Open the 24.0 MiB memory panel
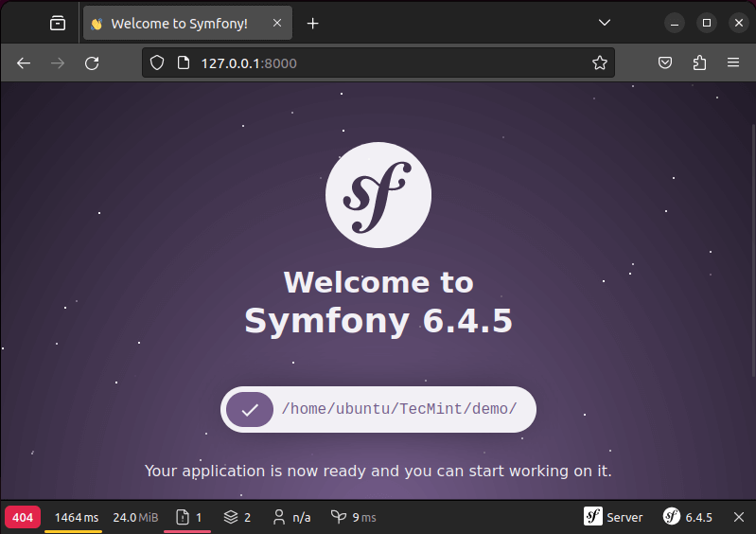This screenshot has width=756, height=534. click(x=135, y=517)
